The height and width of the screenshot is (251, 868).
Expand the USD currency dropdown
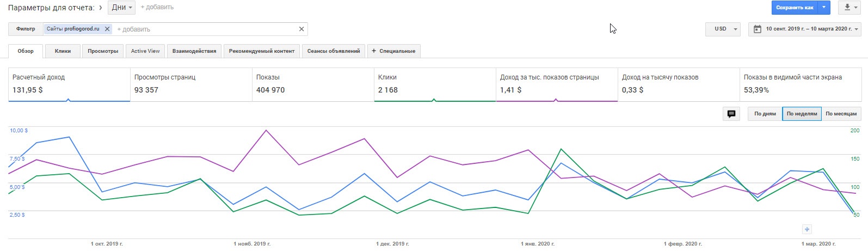[723, 29]
